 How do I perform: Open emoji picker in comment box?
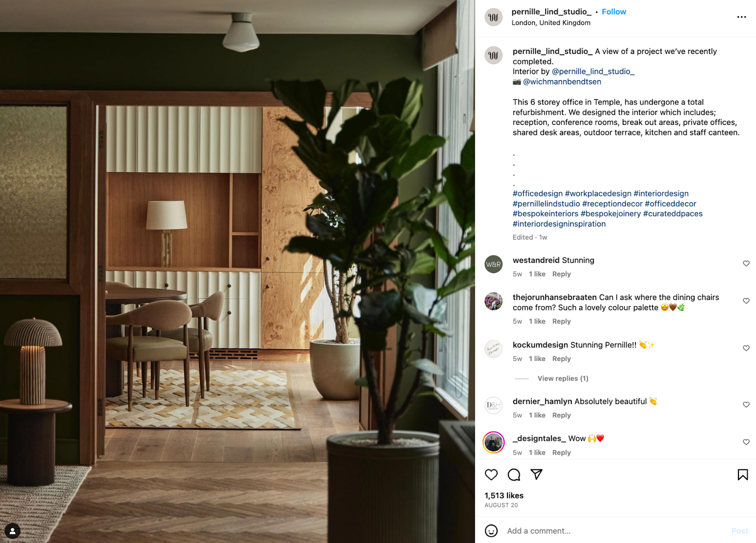[x=491, y=531]
